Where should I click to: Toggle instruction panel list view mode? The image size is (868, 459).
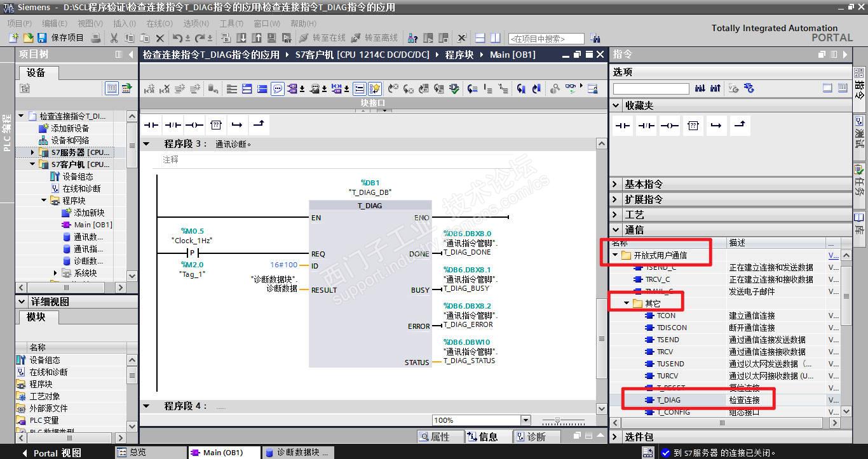click(x=842, y=88)
